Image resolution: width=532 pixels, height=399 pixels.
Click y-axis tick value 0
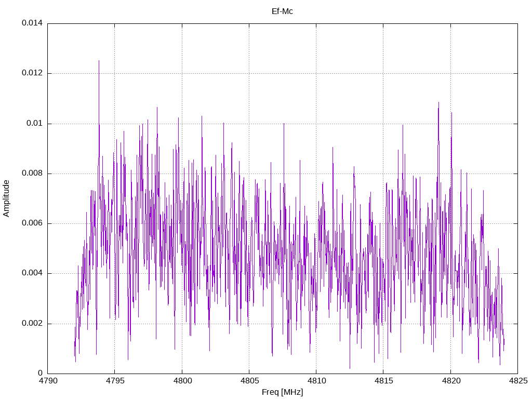pyautogui.click(x=41, y=373)
